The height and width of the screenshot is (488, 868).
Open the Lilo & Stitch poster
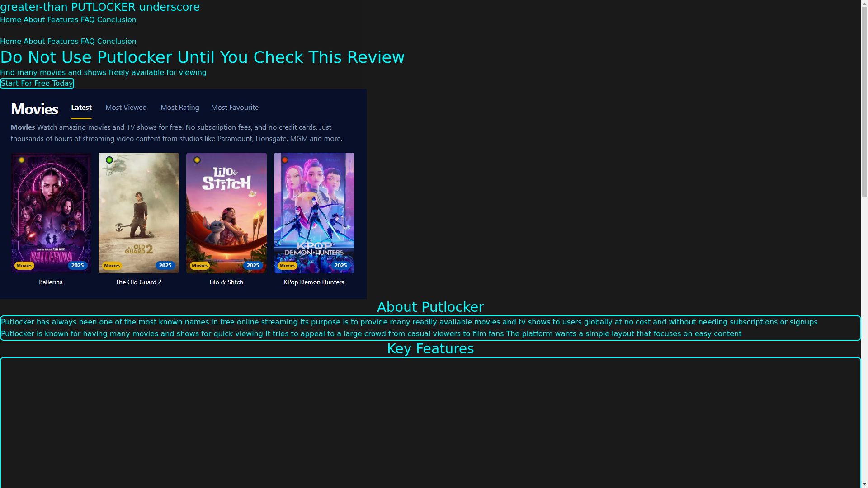click(226, 213)
